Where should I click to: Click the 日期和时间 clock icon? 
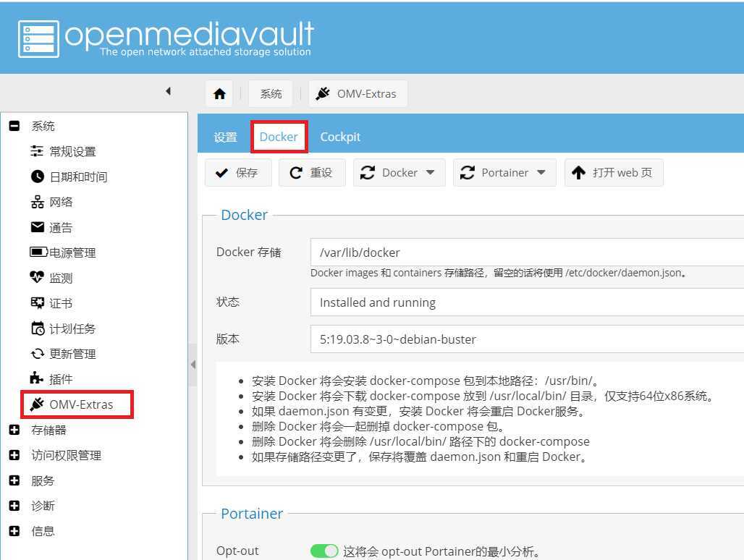(x=37, y=177)
